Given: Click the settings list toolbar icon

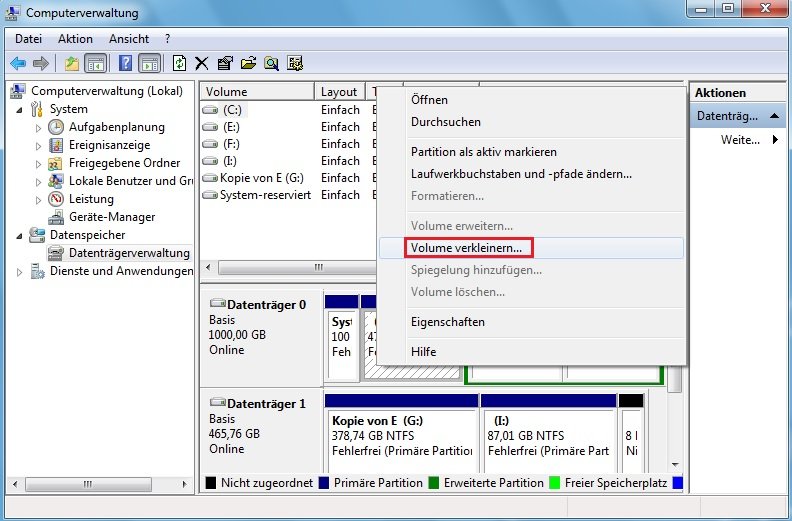Looking at the screenshot, I should click(x=294, y=64).
